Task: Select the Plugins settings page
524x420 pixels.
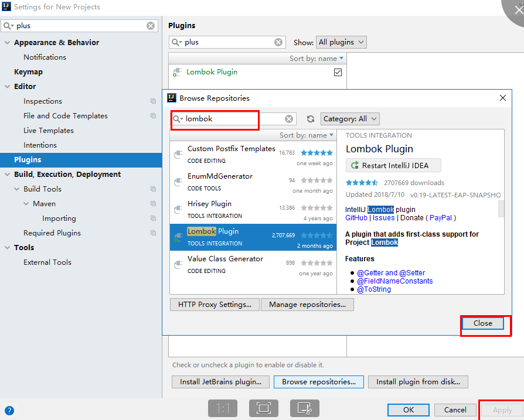Action: point(81,160)
